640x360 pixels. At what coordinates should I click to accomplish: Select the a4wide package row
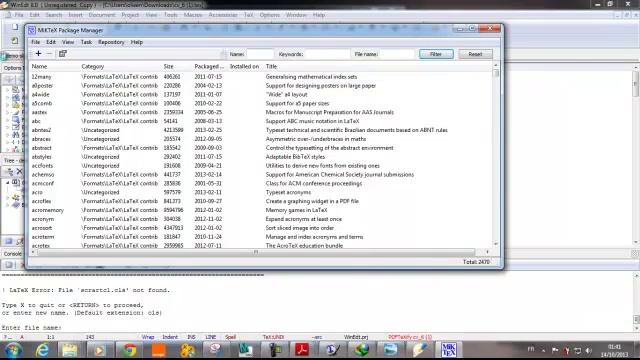click(x=261, y=94)
